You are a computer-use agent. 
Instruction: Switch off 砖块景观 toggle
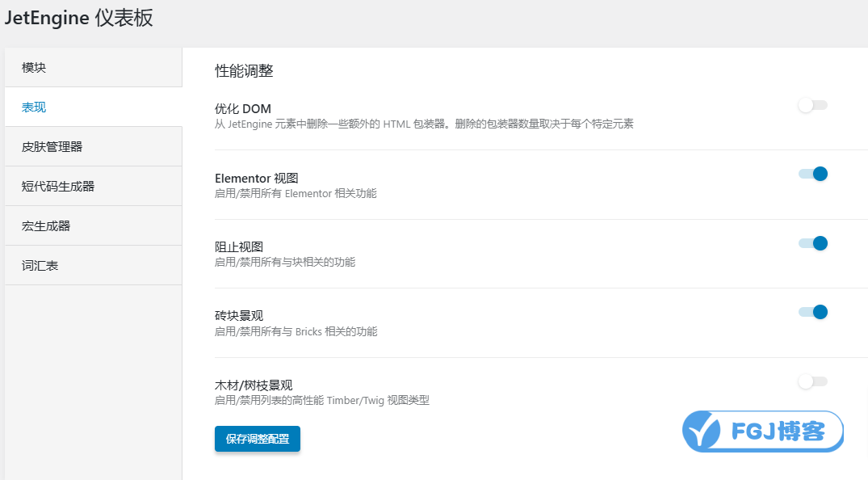812,312
